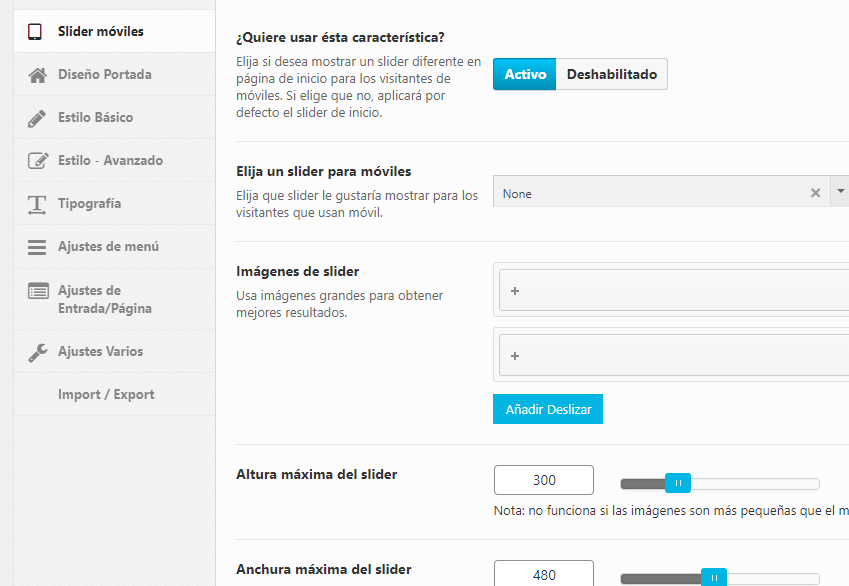Image resolution: width=849 pixels, height=586 pixels.
Task: Click the Anchura máxima slider handle
Action: tap(714, 577)
